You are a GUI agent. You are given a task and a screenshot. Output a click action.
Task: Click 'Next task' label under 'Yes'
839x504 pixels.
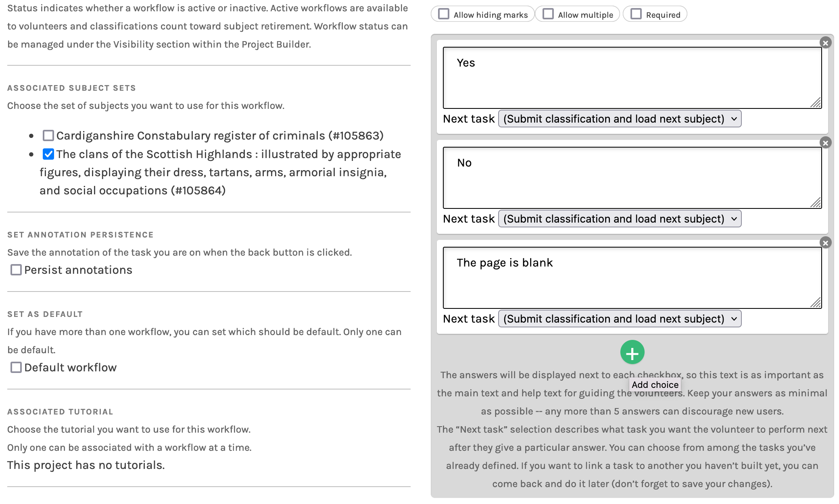pyautogui.click(x=469, y=119)
